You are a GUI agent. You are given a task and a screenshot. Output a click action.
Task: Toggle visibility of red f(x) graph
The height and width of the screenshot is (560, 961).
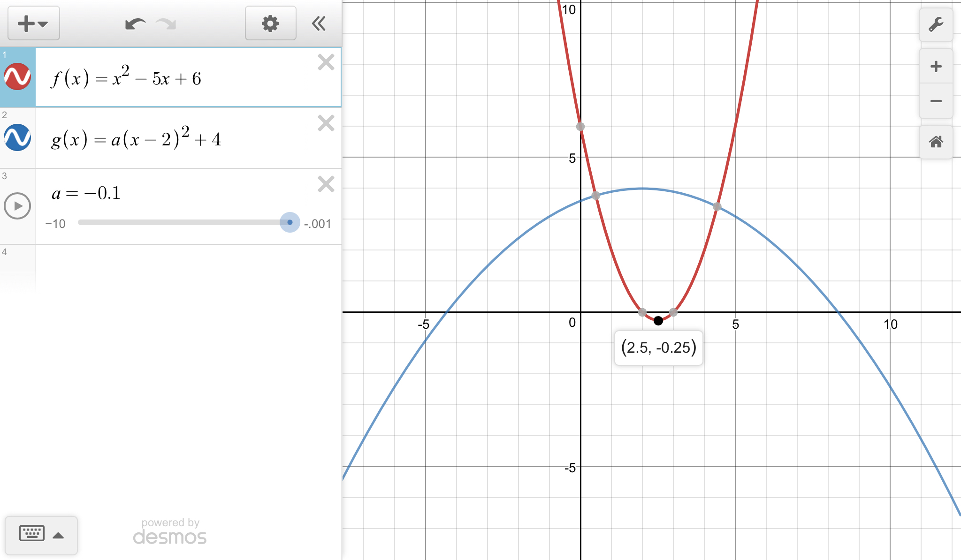[17, 77]
